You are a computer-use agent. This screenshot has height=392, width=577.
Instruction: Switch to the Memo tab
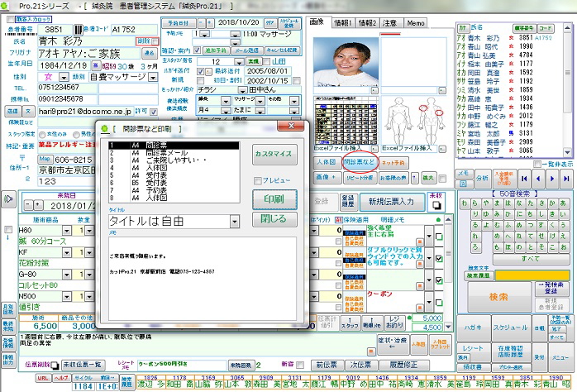(416, 23)
